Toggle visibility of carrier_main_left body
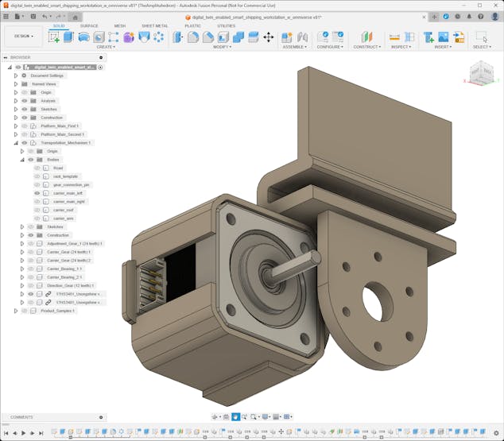504x441 pixels. point(37,193)
